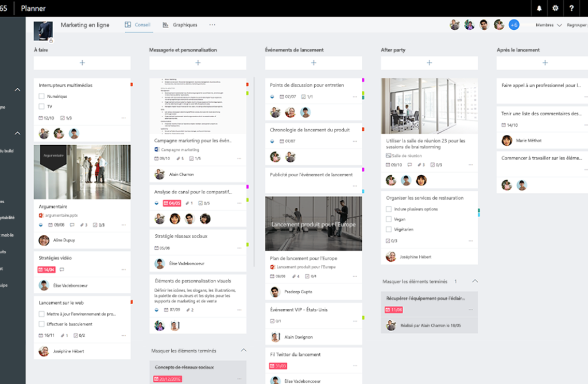Add a task under After party column
Viewport: 588px width, 384px height.
click(429, 63)
